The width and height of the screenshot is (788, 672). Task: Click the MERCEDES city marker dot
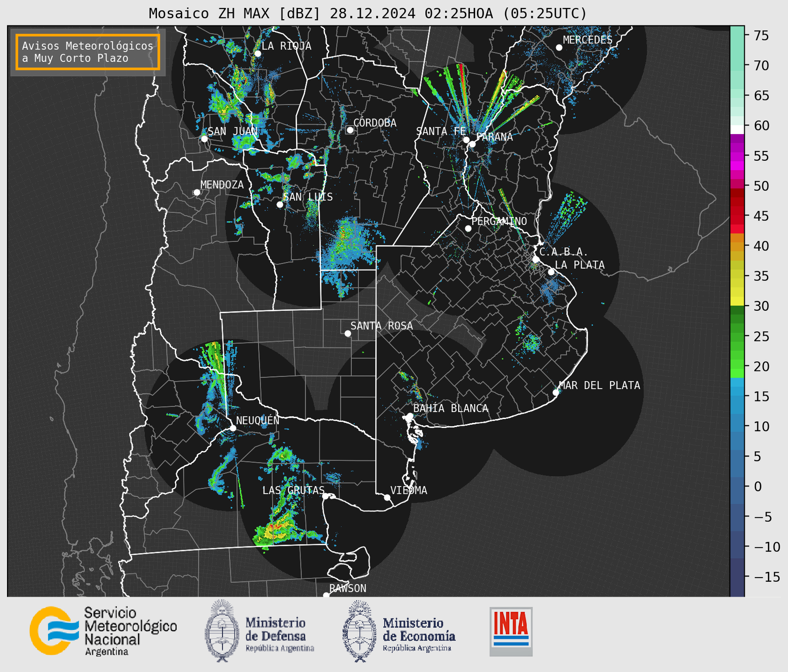click(559, 48)
